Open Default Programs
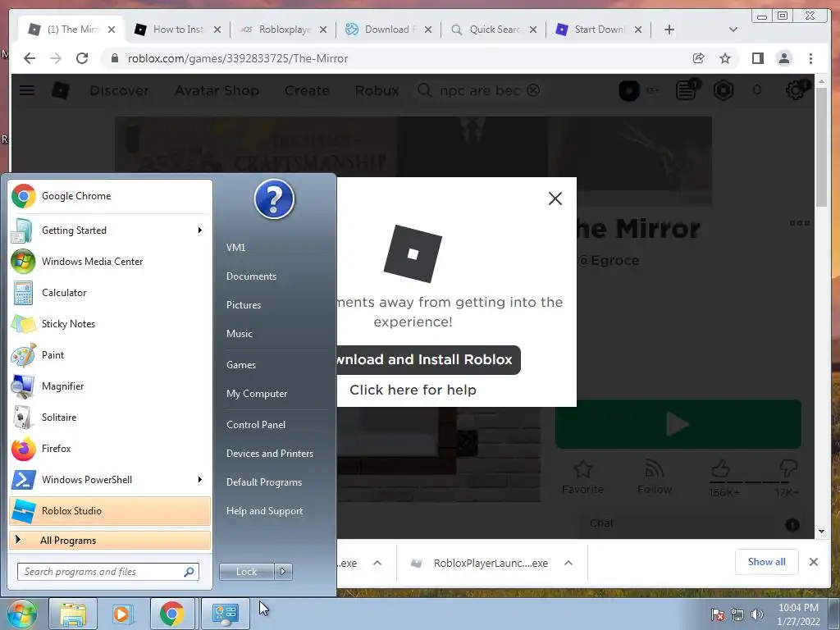Screen dimensions: 840x630 tap(264, 482)
